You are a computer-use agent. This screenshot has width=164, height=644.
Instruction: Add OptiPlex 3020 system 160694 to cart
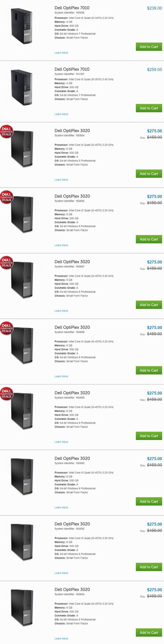tap(149, 632)
